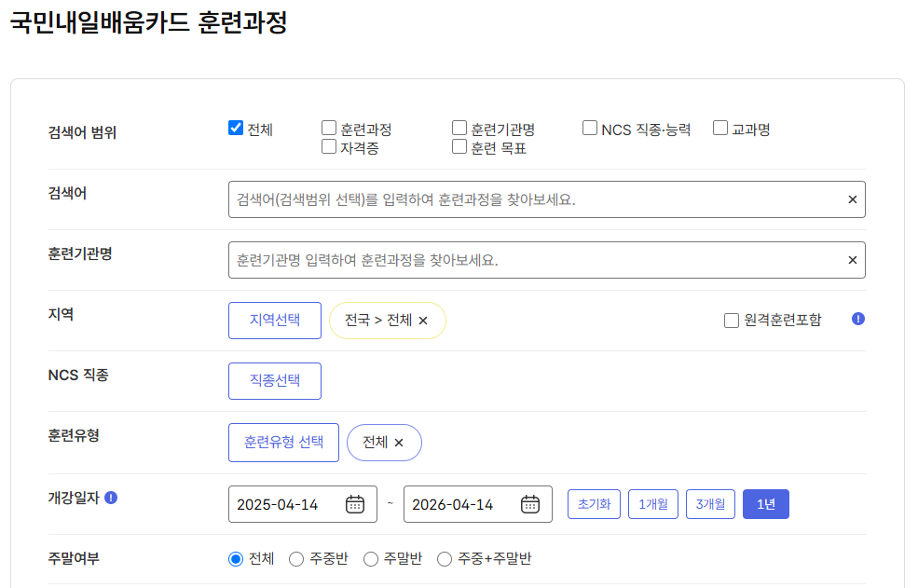Viewport: 918px width, 588px height.
Task: Open calendar for end date 2026-04-14
Action: coord(530,504)
